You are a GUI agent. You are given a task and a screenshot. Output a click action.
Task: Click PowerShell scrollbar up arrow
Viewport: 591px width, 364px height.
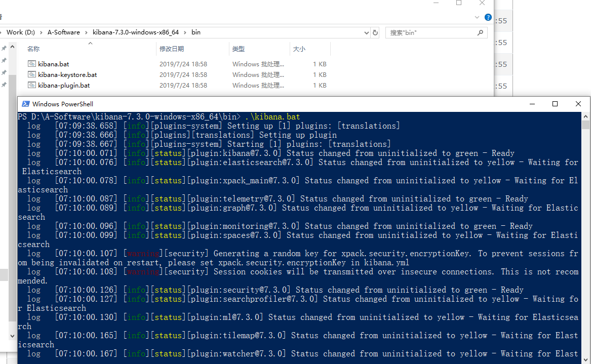click(585, 116)
